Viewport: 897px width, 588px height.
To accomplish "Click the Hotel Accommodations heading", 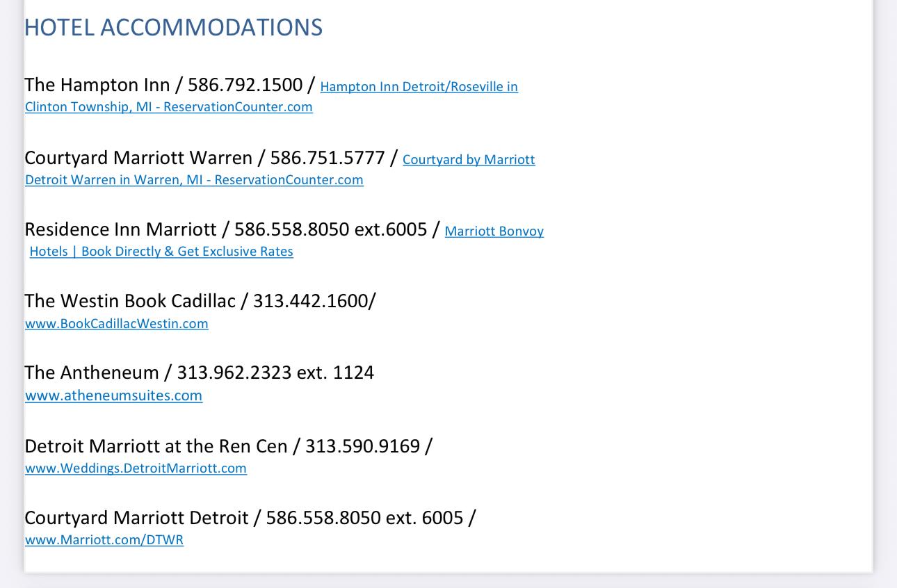I will point(174,27).
